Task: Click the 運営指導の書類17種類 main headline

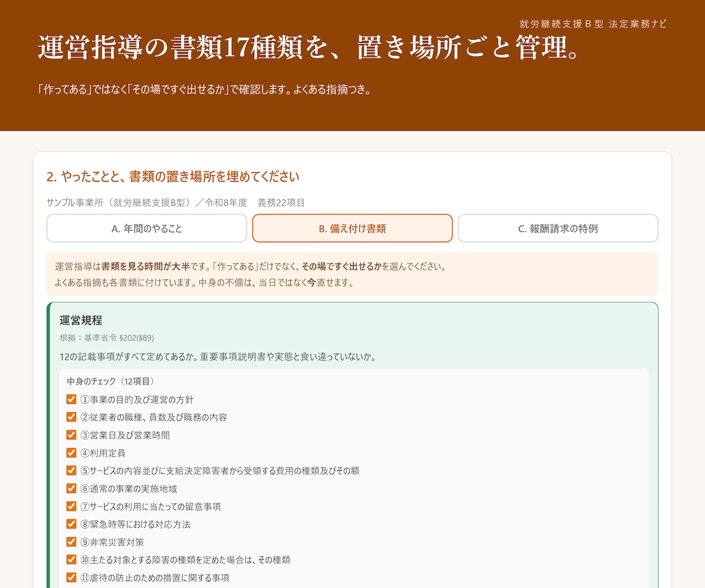Action: click(x=309, y=47)
